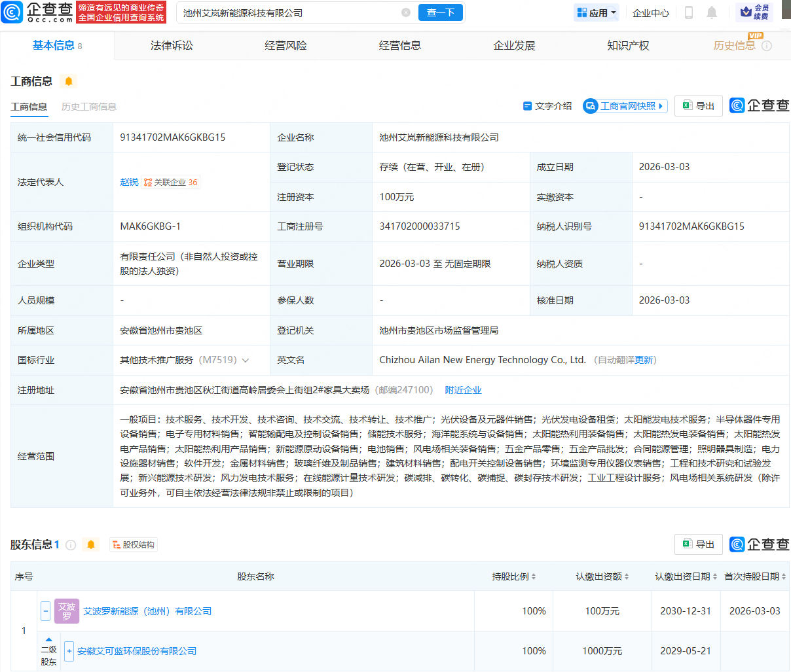
Task: Open the 应用 dropdown menu
Action: coord(597,12)
